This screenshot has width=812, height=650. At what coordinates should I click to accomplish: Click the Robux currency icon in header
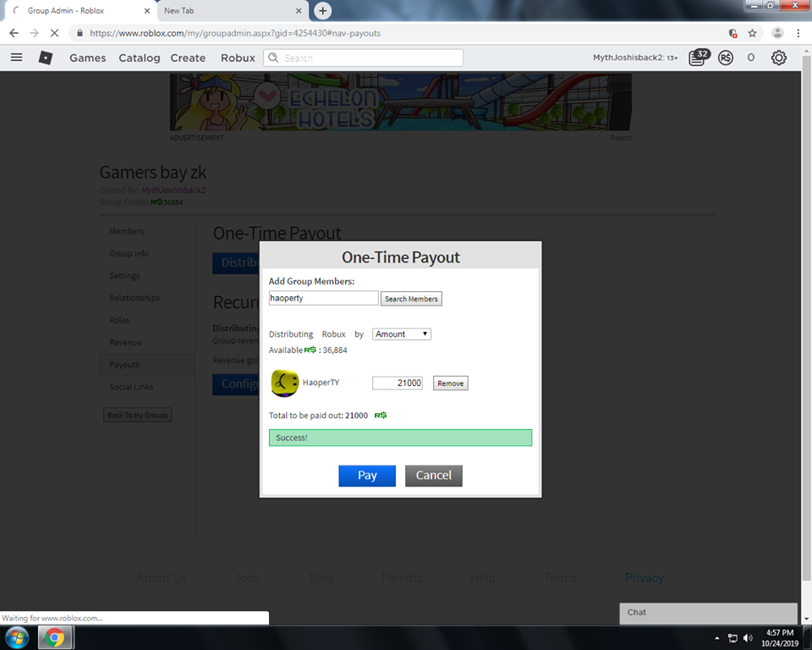(x=726, y=58)
